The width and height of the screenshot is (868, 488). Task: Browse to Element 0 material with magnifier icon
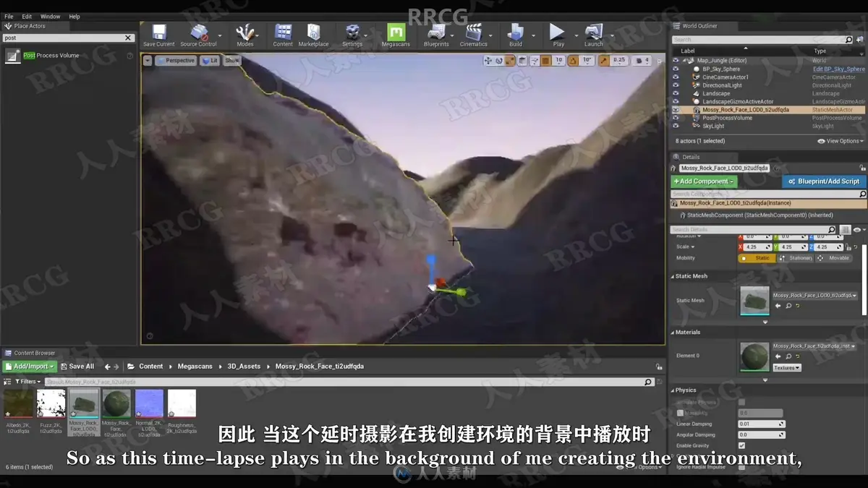click(788, 356)
